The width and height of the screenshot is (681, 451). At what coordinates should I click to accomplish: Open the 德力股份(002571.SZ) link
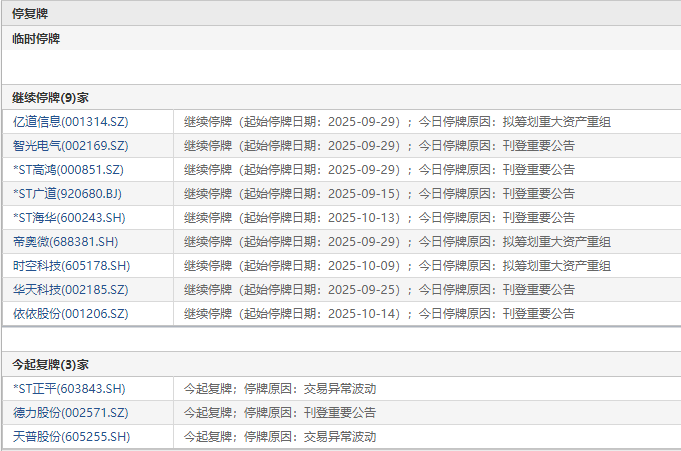(x=71, y=412)
